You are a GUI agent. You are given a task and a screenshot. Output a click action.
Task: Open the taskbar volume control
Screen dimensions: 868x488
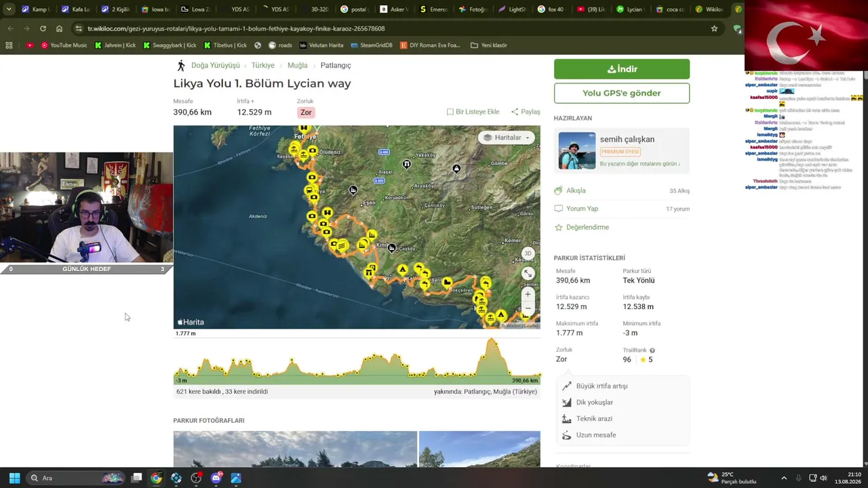coord(823,478)
